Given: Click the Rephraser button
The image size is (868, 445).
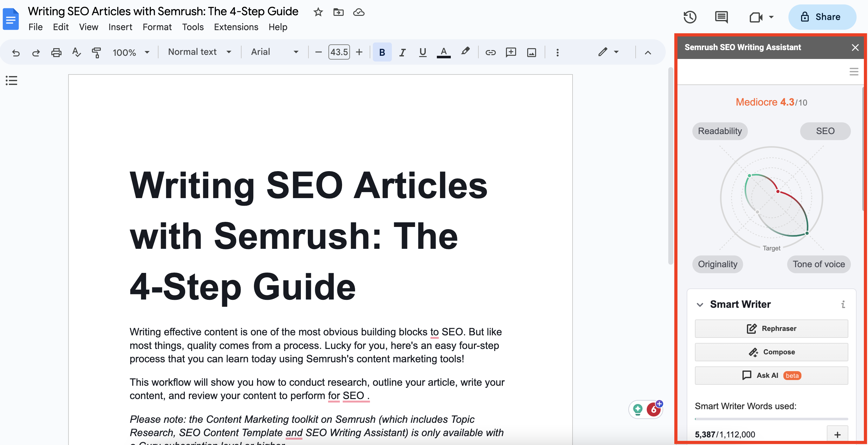Looking at the screenshot, I should [x=771, y=328].
